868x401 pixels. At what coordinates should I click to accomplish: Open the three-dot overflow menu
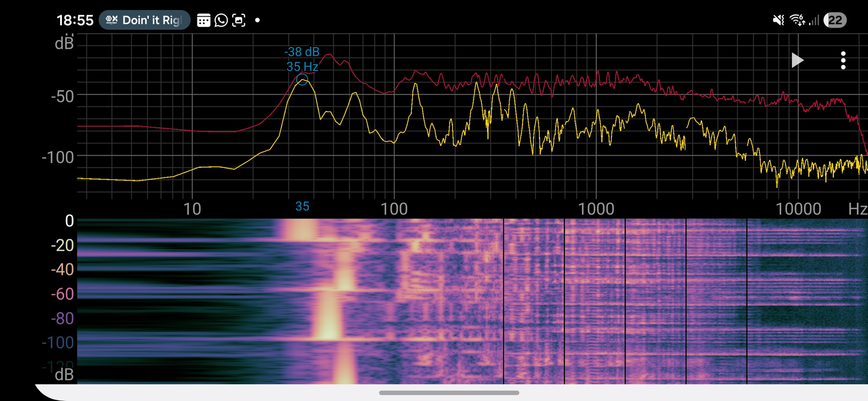click(x=843, y=60)
